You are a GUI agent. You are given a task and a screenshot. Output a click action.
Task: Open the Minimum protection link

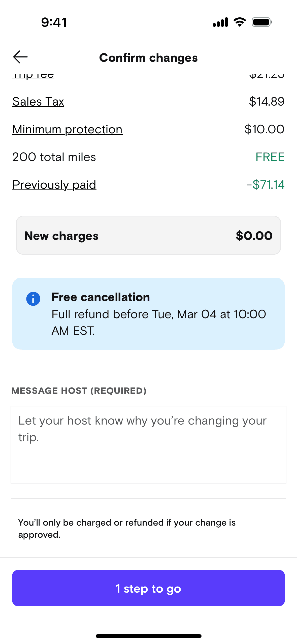[x=68, y=130]
